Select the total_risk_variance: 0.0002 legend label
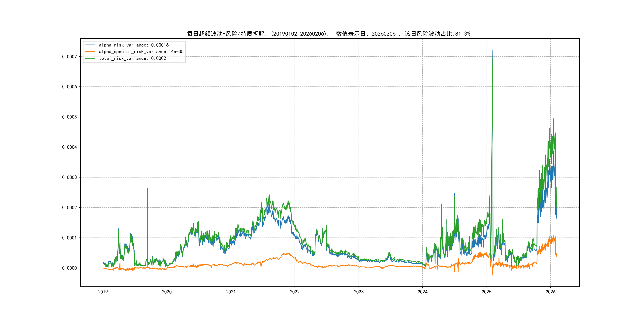Image resolution: width=644 pixels, height=322 pixels. tap(133, 58)
